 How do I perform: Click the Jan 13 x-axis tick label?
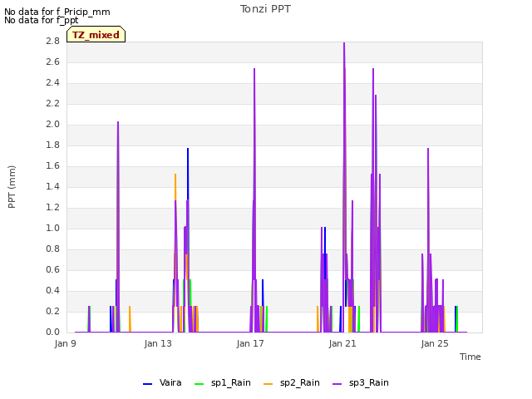[x=158, y=343]
